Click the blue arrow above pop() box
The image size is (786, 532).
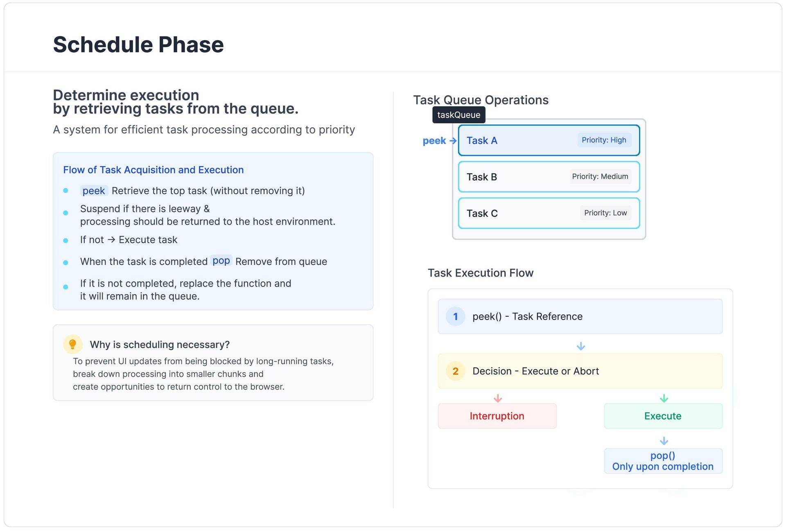[x=664, y=441]
